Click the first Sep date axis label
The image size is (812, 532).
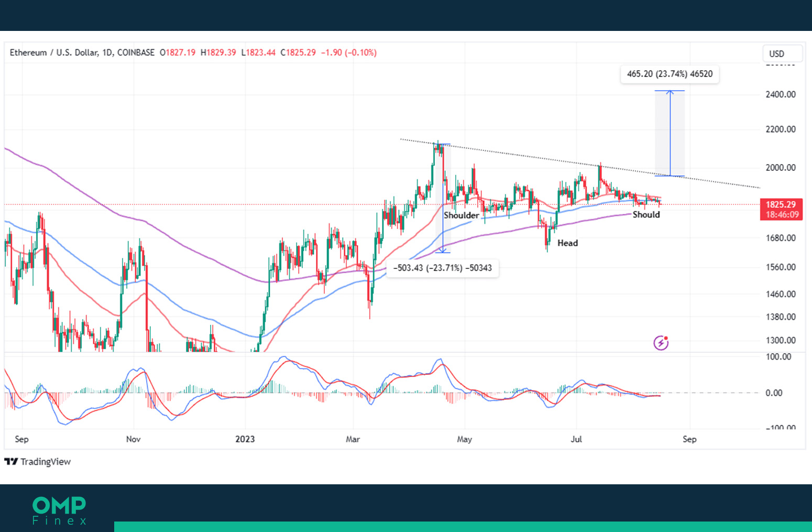[x=21, y=439]
